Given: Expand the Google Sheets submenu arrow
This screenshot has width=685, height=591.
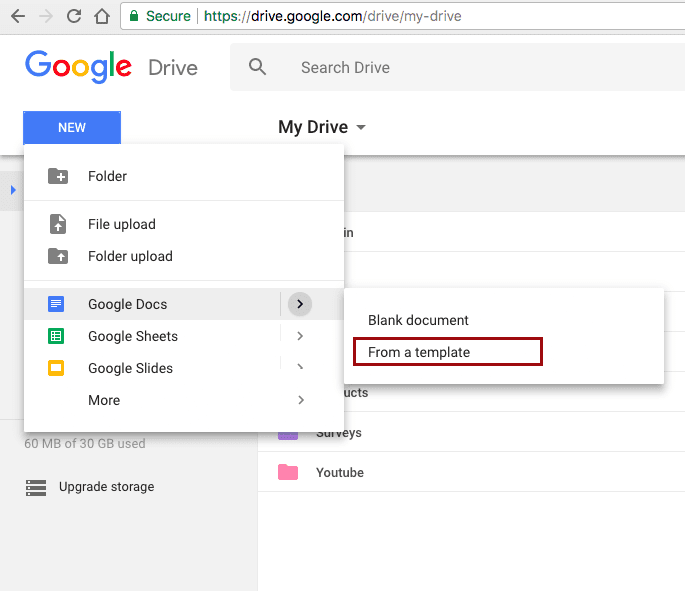Looking at the screenshot, I should [x=300, y=336].
